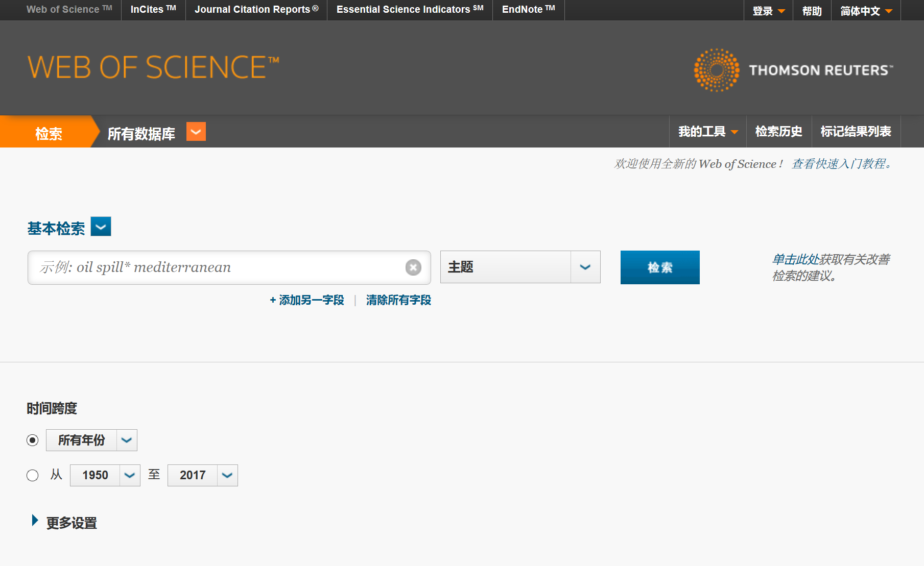Viewport: 924px width, 566px height.
Task: Open the Journal Citation Reports tab
Action: [256, 10]
